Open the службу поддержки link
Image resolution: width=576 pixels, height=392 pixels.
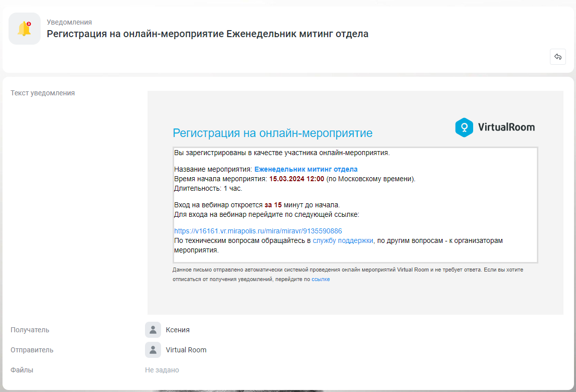343,240
